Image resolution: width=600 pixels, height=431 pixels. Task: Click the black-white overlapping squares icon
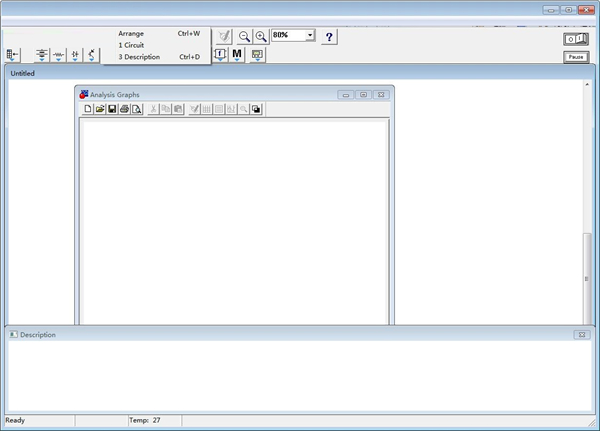tap(256, 109)
